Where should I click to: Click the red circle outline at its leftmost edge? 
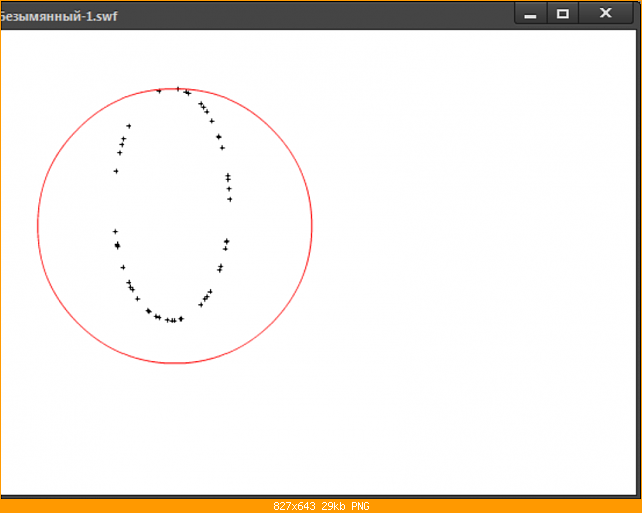38,226
